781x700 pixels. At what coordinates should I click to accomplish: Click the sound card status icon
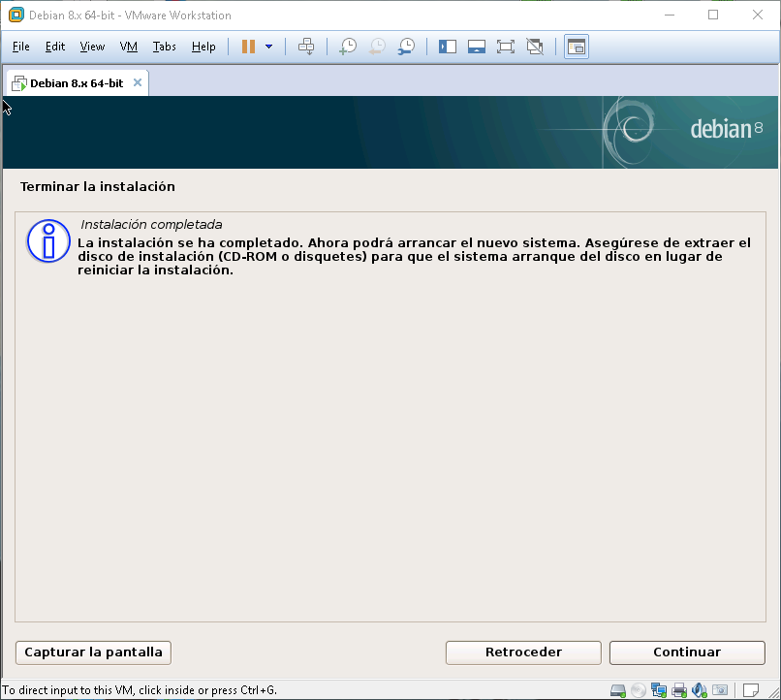point(700,690)
